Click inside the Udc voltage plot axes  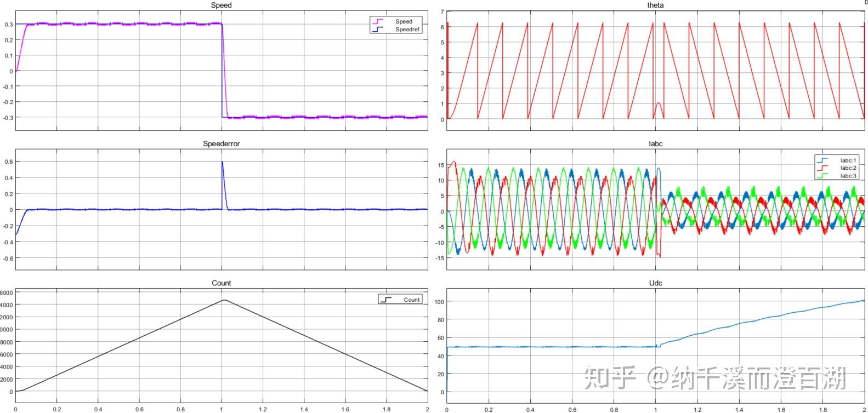(656, 346)
